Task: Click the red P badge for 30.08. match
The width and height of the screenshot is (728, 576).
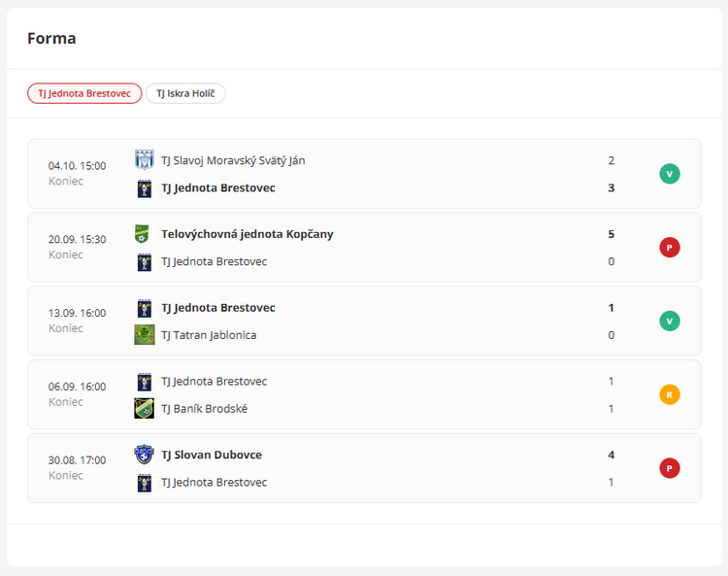Action: pyautogui.click(x=670, y=468)
